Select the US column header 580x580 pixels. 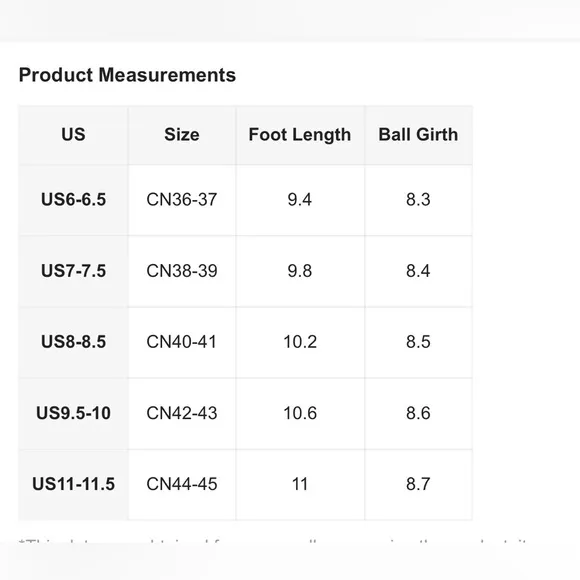click(x=73, y=135)
